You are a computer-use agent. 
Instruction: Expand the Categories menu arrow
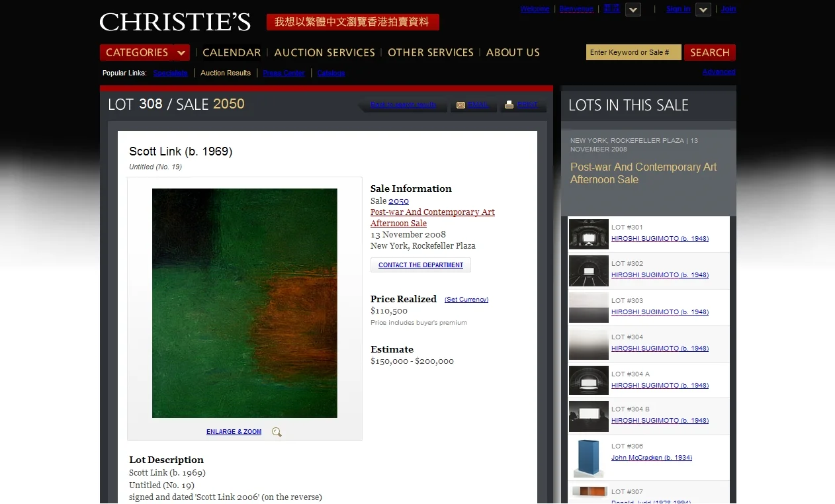[x=181, y=52]
